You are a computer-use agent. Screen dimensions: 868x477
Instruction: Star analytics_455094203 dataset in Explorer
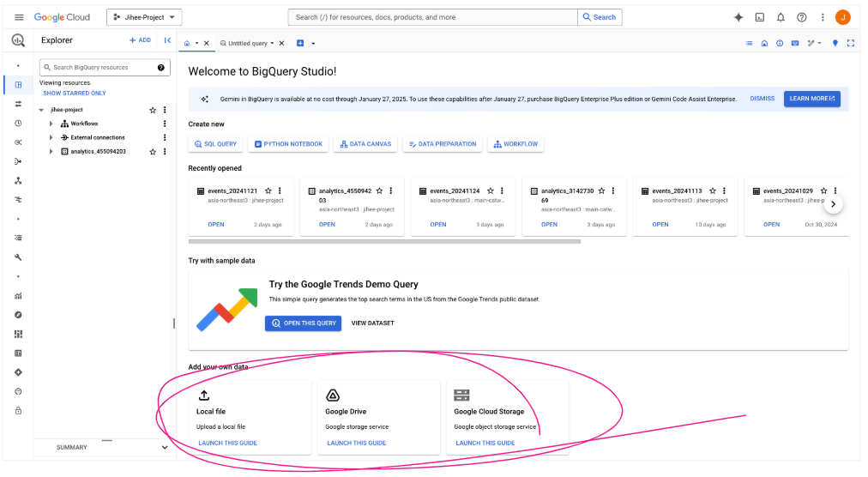[153, 152]
